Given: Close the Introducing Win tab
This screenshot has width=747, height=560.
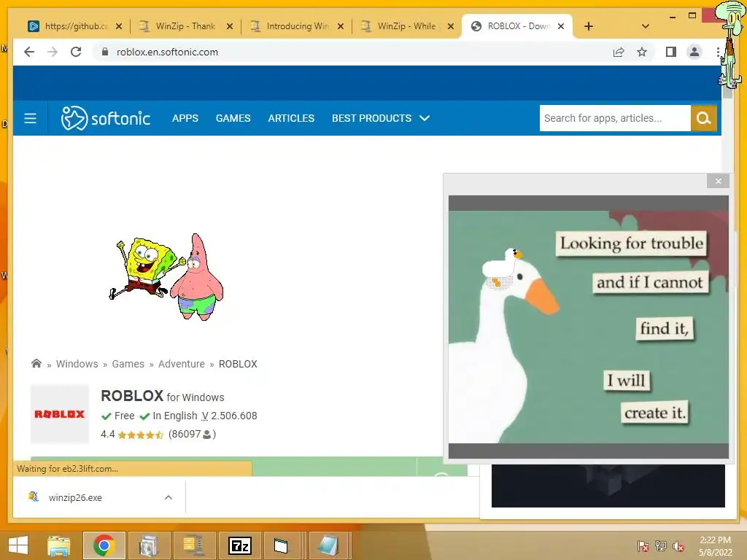Looking at the screenshot, I should pos(341,26).
